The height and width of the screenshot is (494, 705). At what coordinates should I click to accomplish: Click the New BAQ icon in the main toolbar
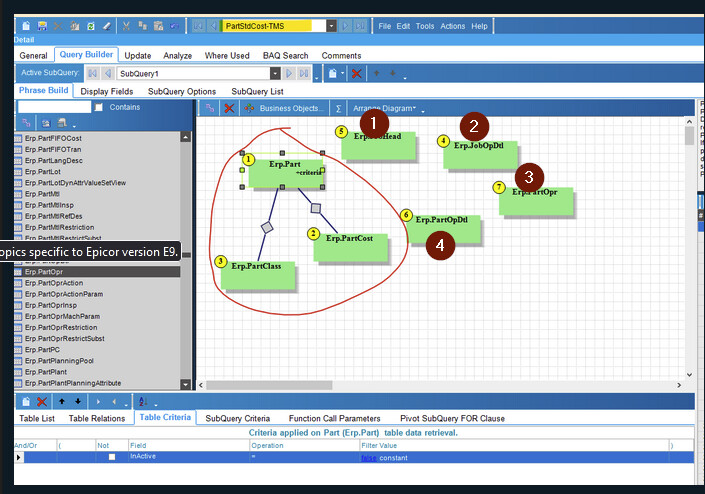point(26,26)
